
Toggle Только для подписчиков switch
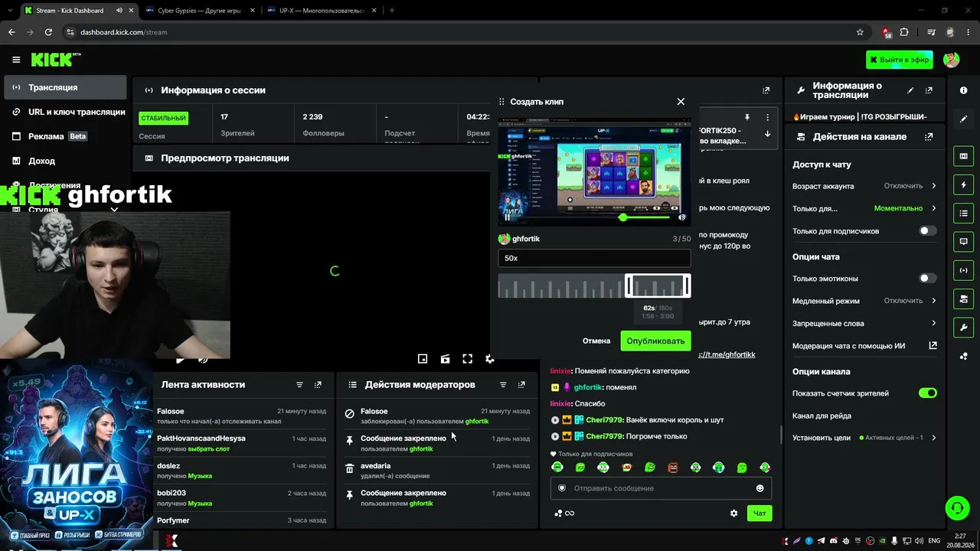click(x=927, y=230)
